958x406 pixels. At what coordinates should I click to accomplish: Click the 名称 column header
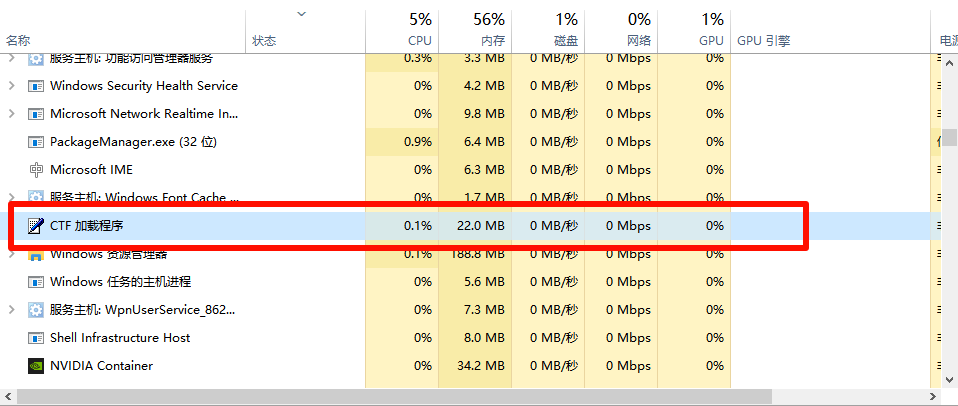[18, 40]
